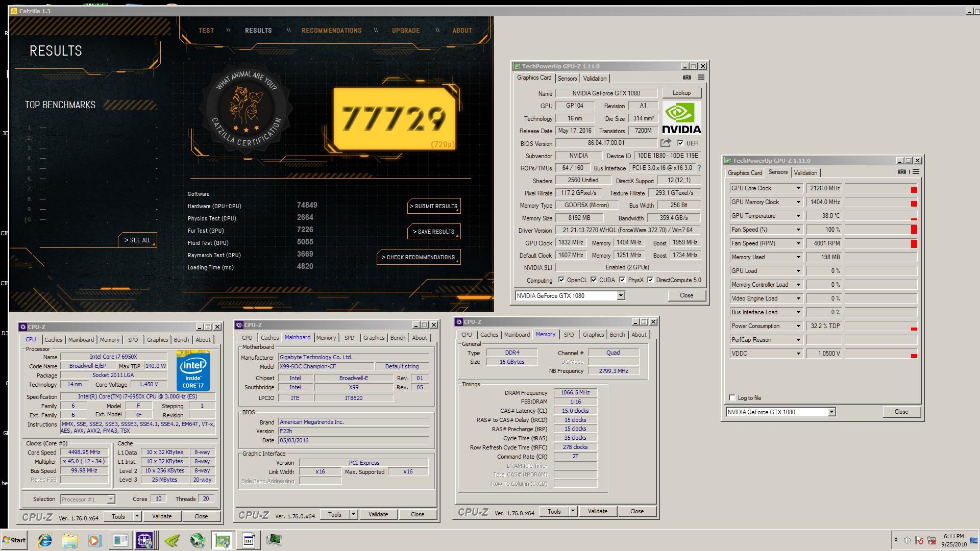Viewport: 980px width, 551px height.
Task: Open the Validation tab in GPU-Z Graphics Card window
Action: [595, 78]
